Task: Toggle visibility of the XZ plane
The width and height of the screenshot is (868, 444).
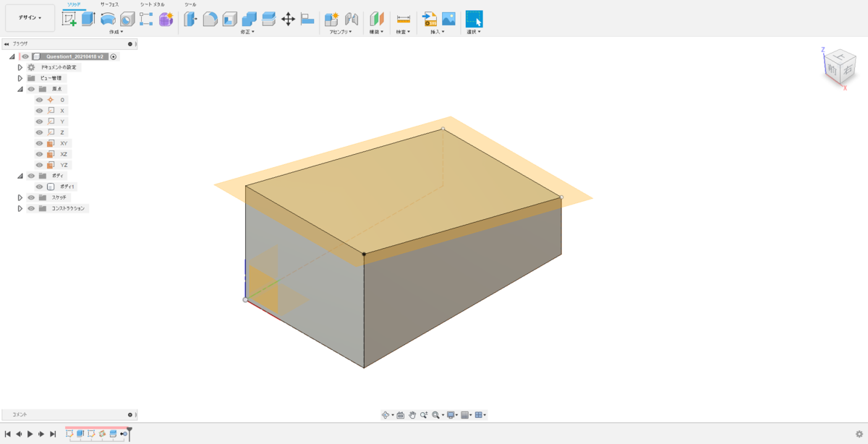Action: click(x=40, y=154)
